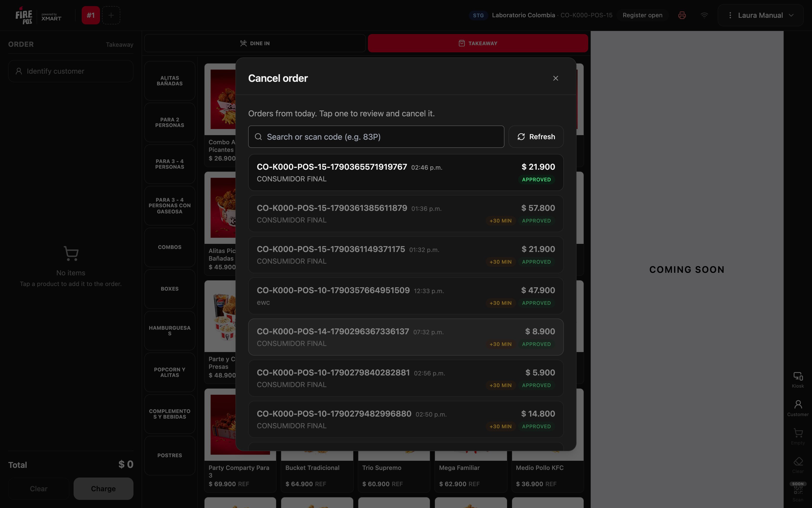Select the Postres category
This screenshot has width=812, height=508.
pyautogui.click(x=170, y=456)
